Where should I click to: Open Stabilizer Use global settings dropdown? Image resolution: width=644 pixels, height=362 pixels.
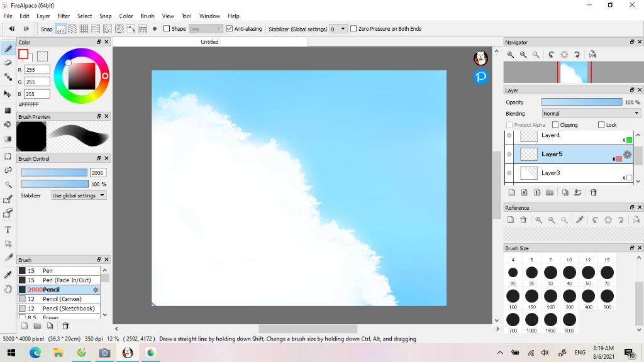79,195
